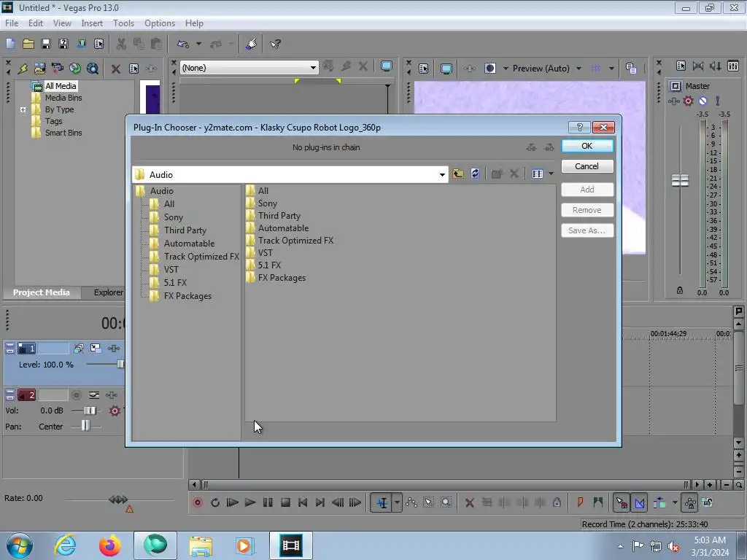This screenshot has height=560, width=747.
Task: Open Firefox from the taskbar
Action: (x=109, y=545)
